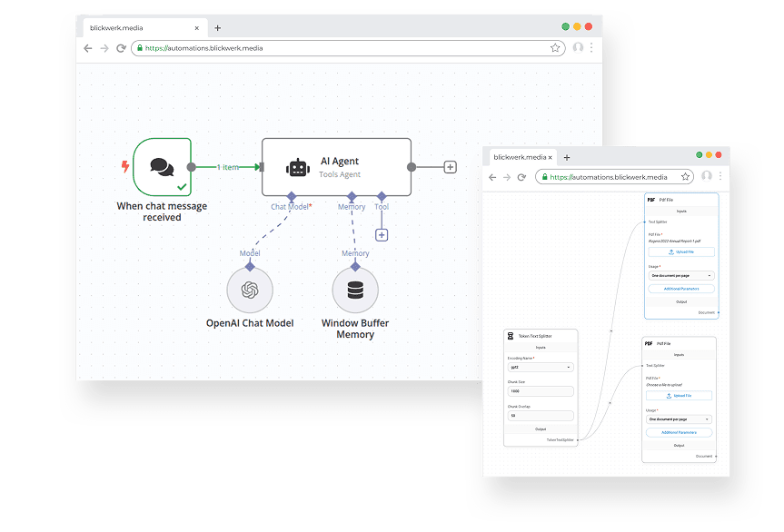Click the Regent annual report PDF filename
This screenshot has height=532, width=784.
click(674, 241)
